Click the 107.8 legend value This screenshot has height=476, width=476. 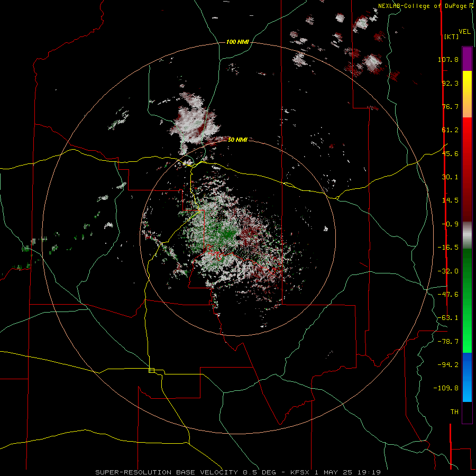point(448,59)
